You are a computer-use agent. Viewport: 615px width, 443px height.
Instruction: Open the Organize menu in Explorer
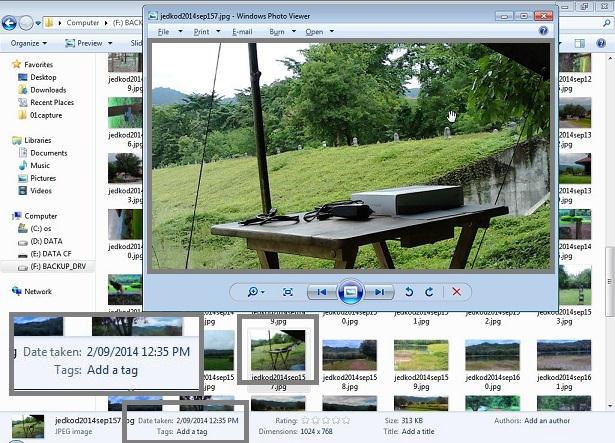pos(29,43)
